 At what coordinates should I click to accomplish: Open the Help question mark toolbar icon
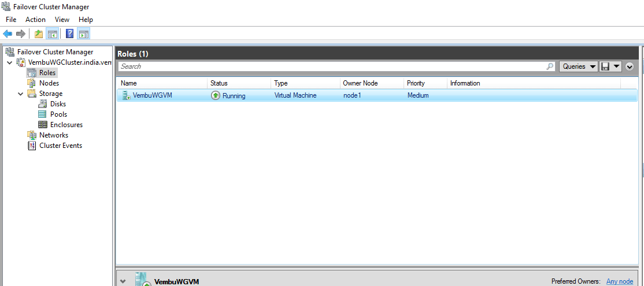coord(70,34)
